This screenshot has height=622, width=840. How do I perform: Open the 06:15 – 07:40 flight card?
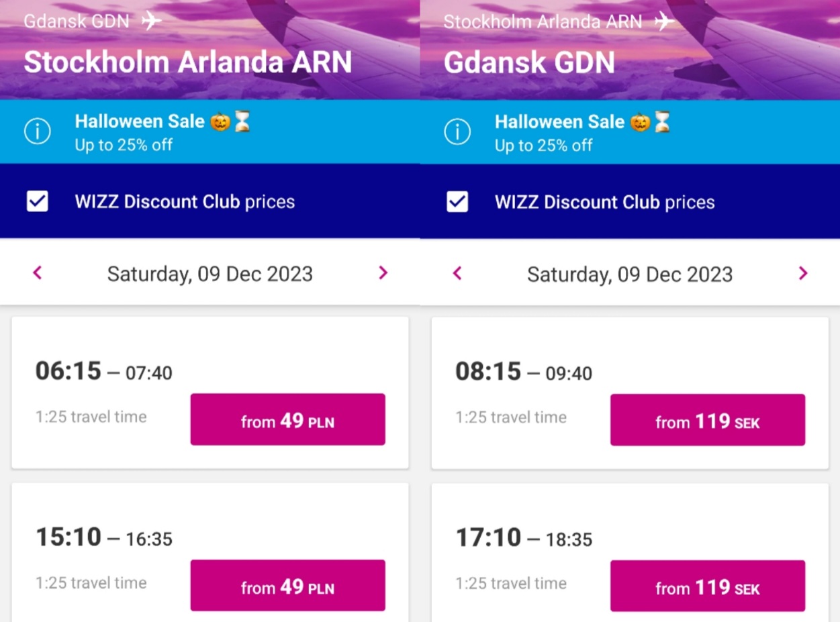(210, 393)
